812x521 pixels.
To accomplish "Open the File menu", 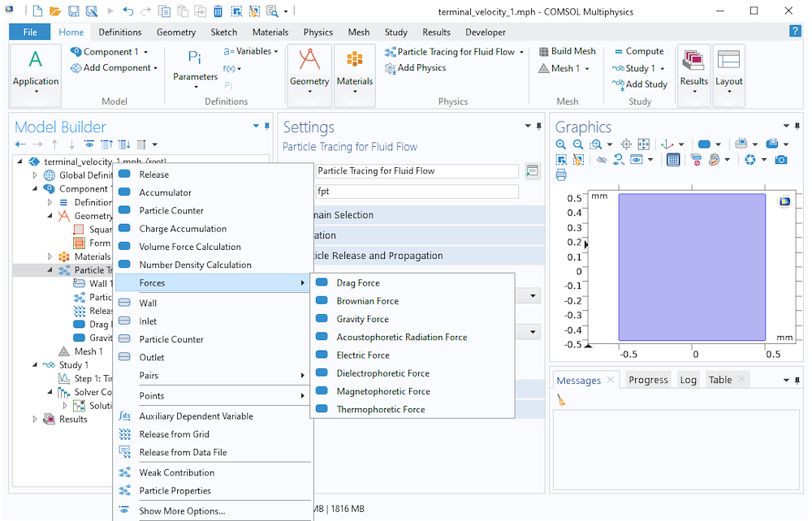I will (30, 32).
